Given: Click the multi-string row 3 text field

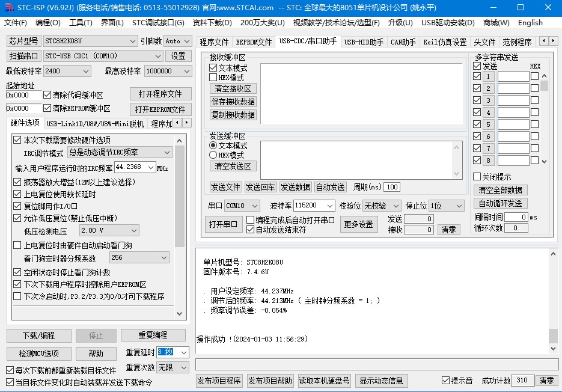Looking at the screenshot, I should point(513,100).
